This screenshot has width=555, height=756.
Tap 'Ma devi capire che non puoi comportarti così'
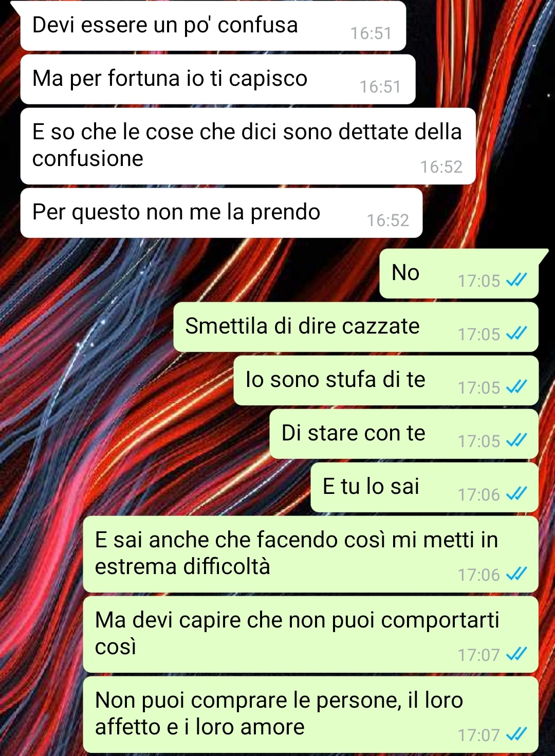[310, 634]
